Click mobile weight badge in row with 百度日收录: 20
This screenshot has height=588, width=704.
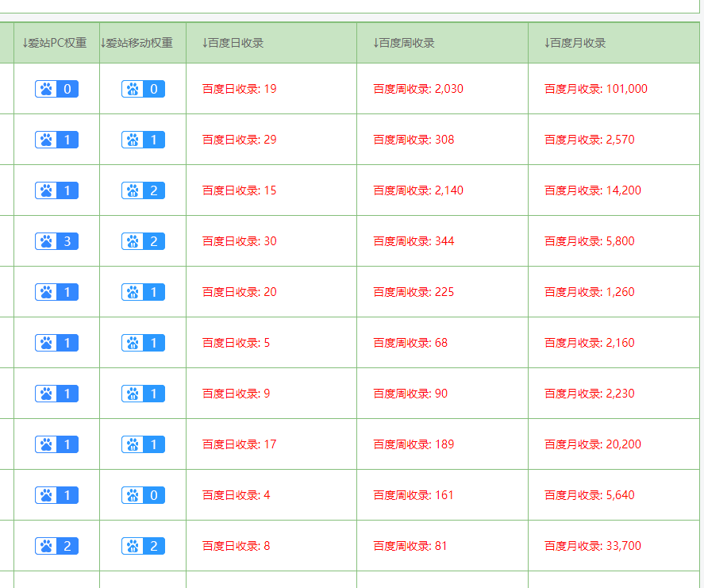(143, 292)
